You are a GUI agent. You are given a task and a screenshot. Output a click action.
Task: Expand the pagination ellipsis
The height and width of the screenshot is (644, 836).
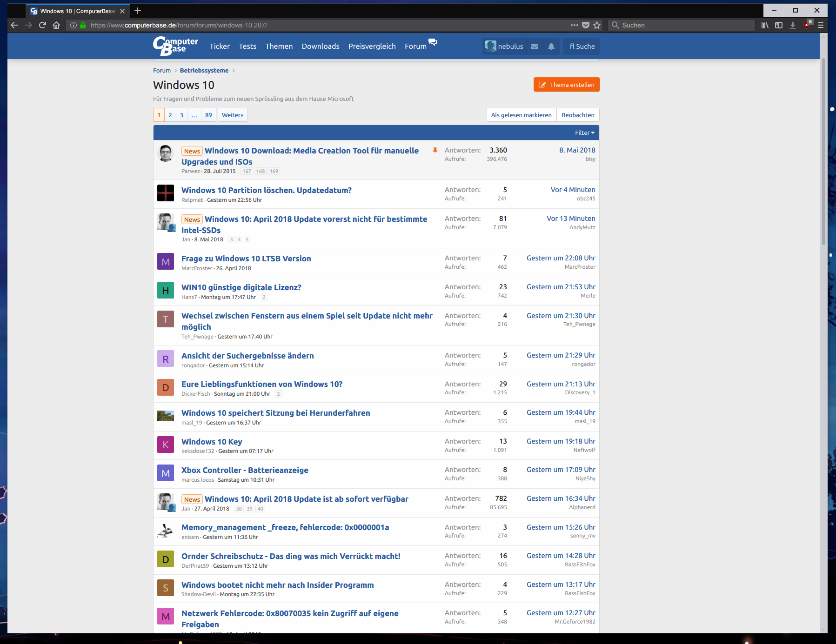194,115
